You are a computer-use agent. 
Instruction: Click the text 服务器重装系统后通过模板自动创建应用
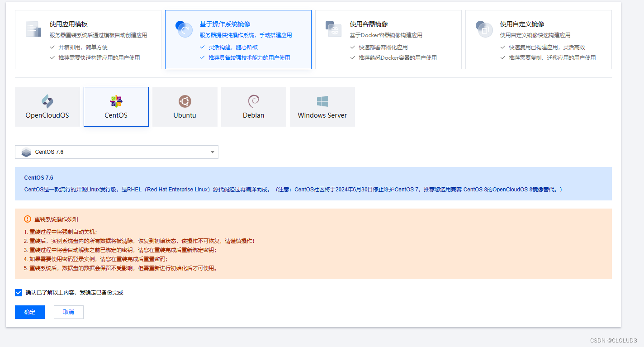(x=98, y=35)
